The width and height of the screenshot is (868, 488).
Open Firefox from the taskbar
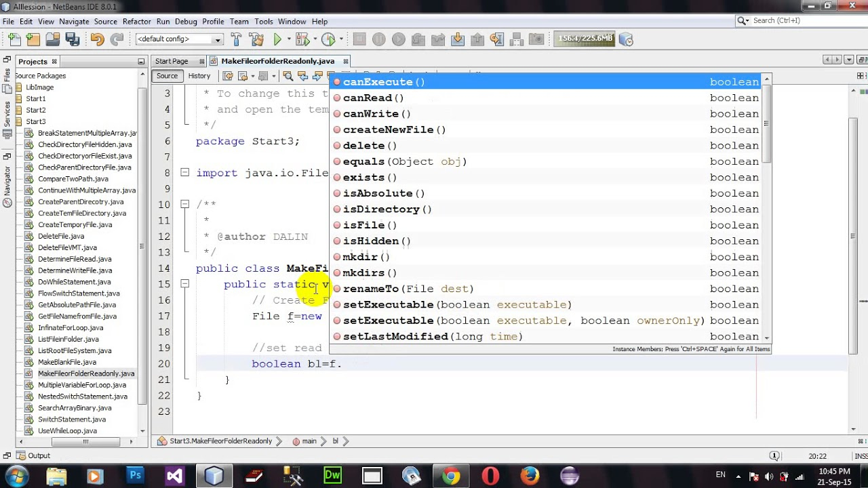[x=530, y=476]
